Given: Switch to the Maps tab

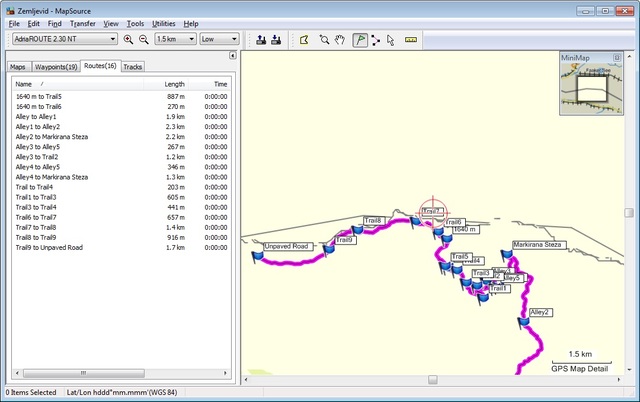Looking at the screenshot, I should (18, 67).
